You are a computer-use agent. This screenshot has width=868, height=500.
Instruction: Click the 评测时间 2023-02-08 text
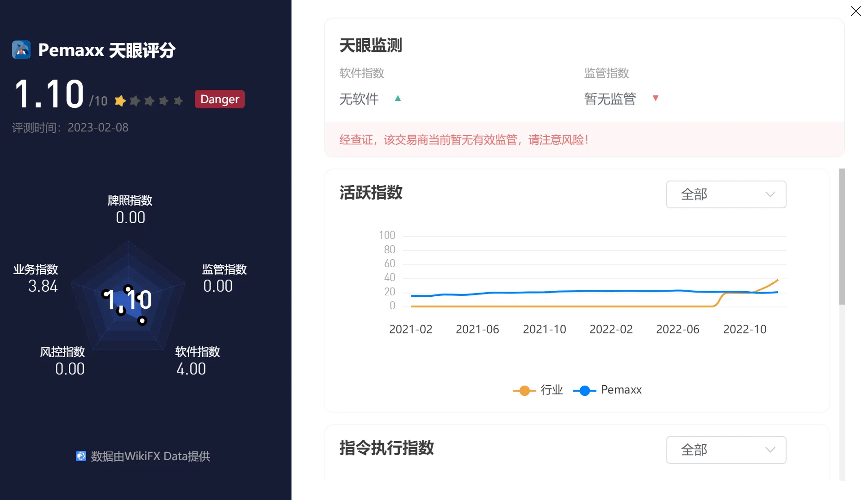pos(70,127)
